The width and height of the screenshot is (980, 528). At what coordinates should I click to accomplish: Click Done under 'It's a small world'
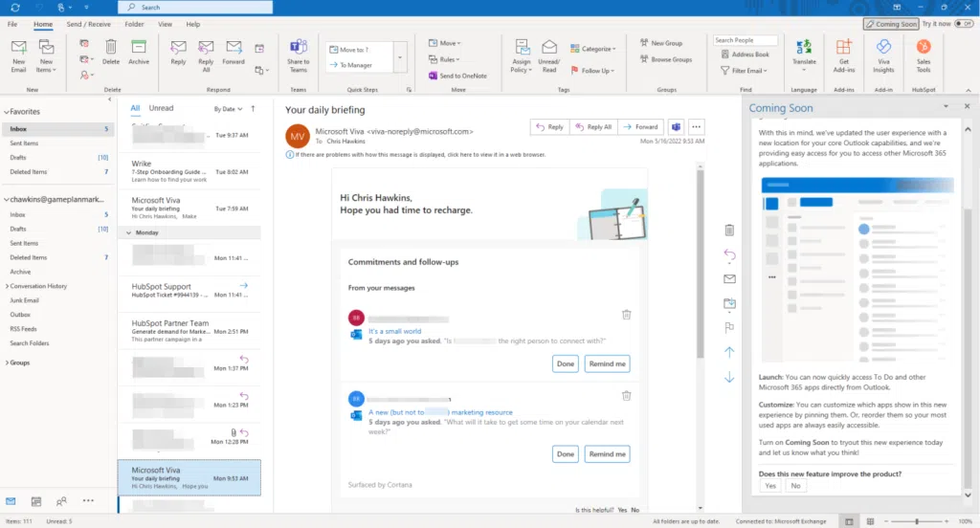[x=565, y=363]
